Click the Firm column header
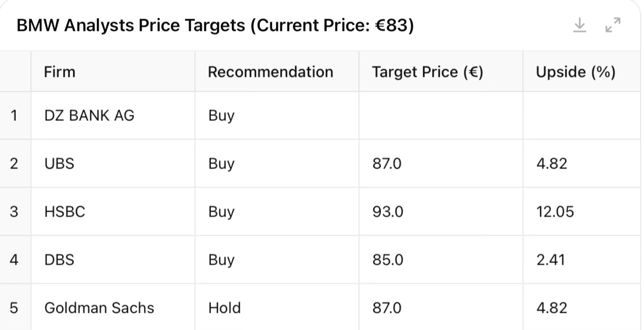The width and height of the screenshot is (644, 330). click(x=60, y=72)
